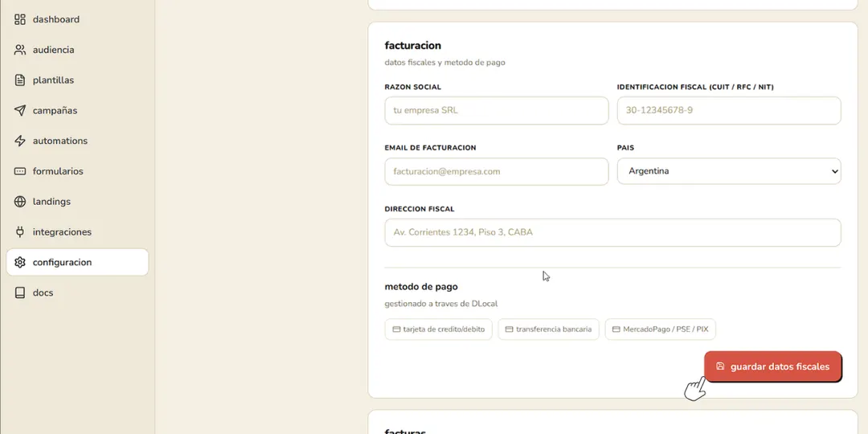Click the DIRECCION FISCAL label
This screenshot has width=868, height=434.
pyautogui.click(x=420, y=209)
